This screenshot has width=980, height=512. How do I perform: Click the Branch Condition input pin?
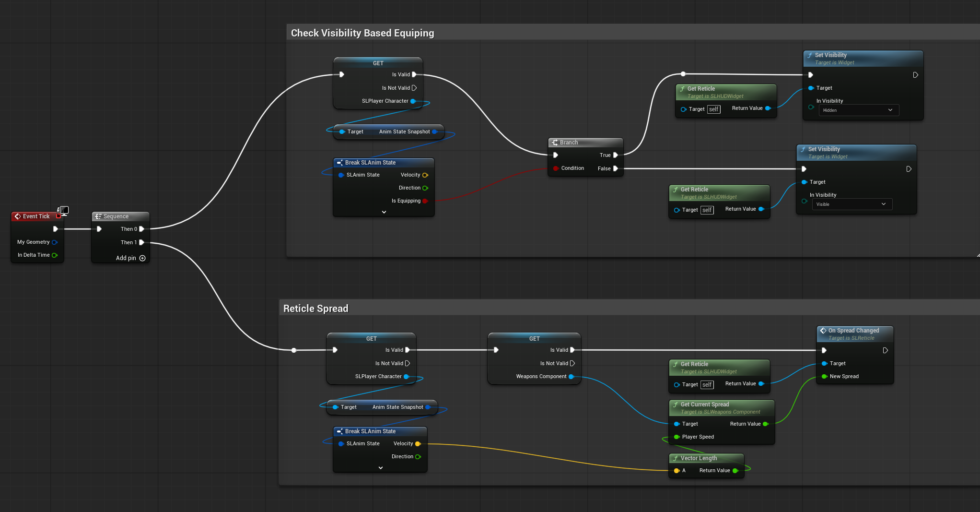[556, 168]
